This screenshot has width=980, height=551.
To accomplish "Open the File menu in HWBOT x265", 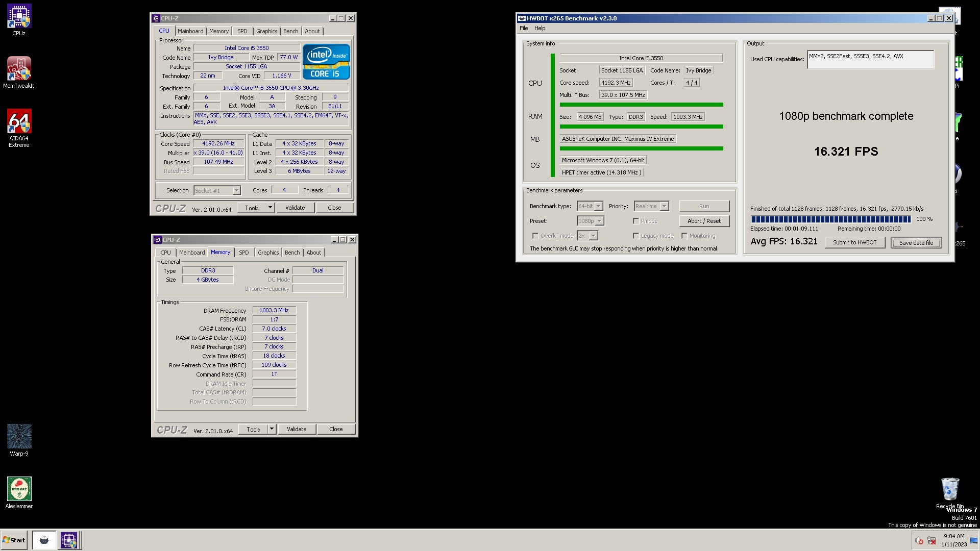I will click(x=524, y=28).
